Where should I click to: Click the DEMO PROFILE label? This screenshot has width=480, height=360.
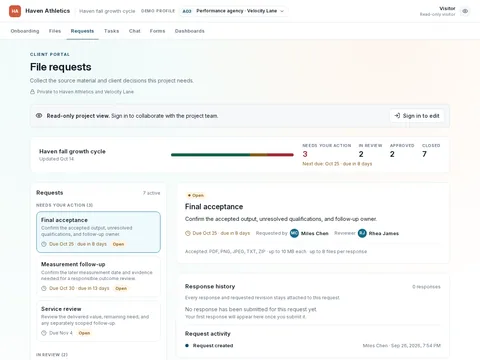click(x=158, y=11)
